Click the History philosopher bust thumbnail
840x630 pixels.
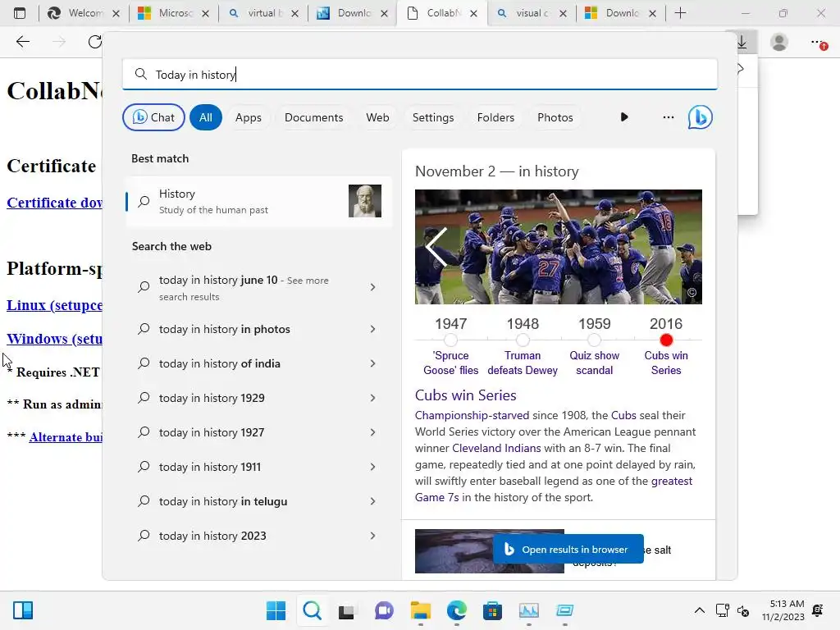(x=365, y=201)
